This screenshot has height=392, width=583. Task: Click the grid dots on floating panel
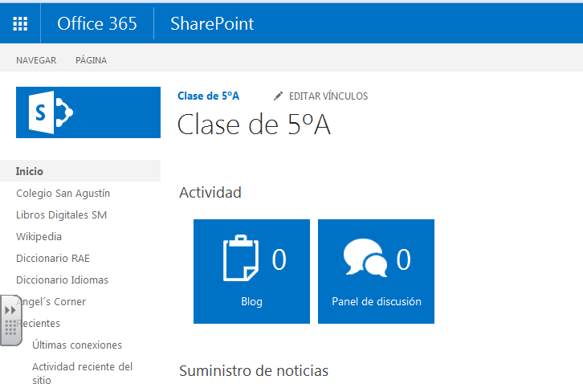pos(10,328)
